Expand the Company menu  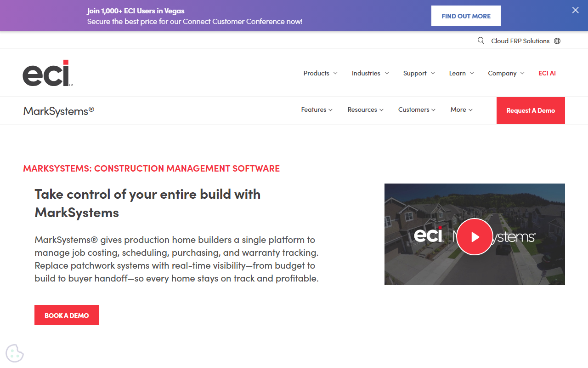point(506,73)
